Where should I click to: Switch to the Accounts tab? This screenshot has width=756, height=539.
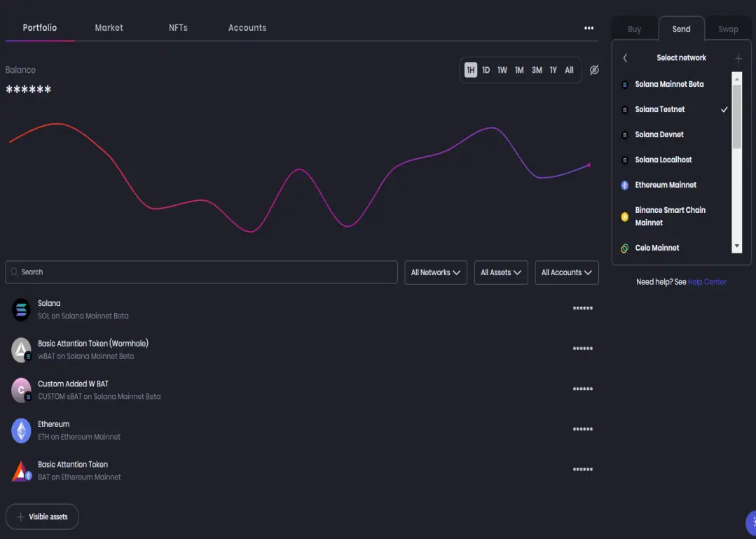tap(247, 28)
